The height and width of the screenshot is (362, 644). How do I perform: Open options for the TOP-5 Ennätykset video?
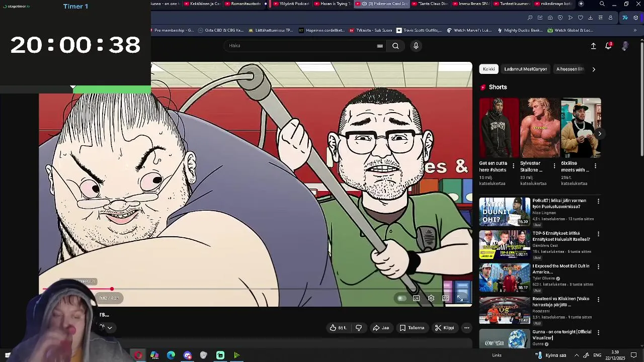pyautogui.click(x=598, y=234)
